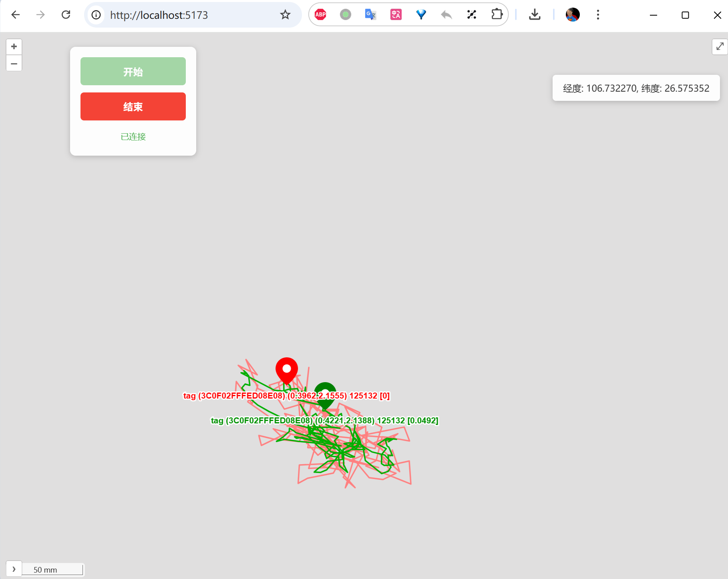Screen dimensions: 728x579
Task: Click the user profile avatar
Action: click(573, 15)
